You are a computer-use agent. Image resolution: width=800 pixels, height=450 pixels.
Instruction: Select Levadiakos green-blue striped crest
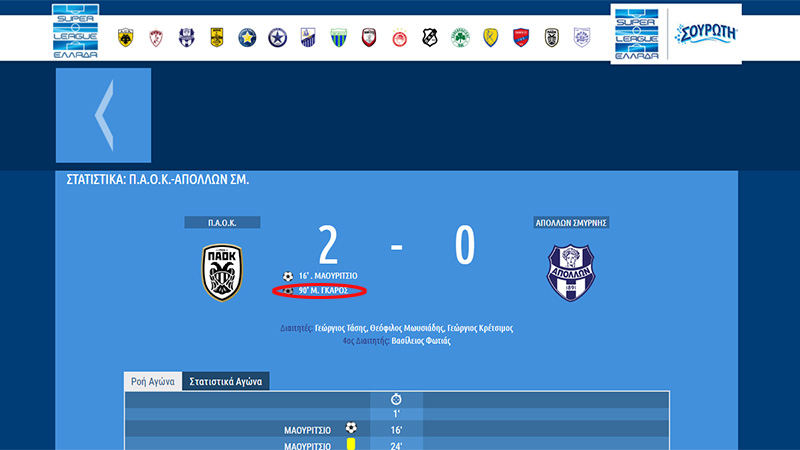pyautogui.click(x=339, y=38)
